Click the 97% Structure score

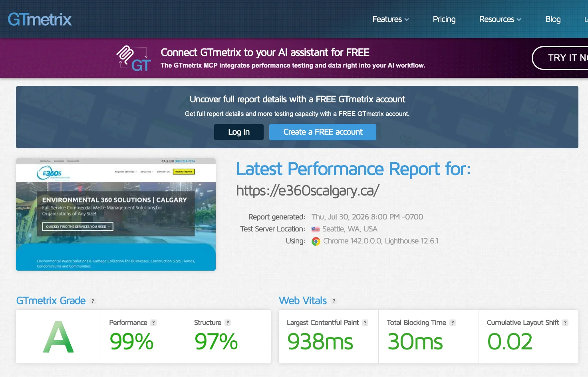pyautogui.click(x=216, y=342)
